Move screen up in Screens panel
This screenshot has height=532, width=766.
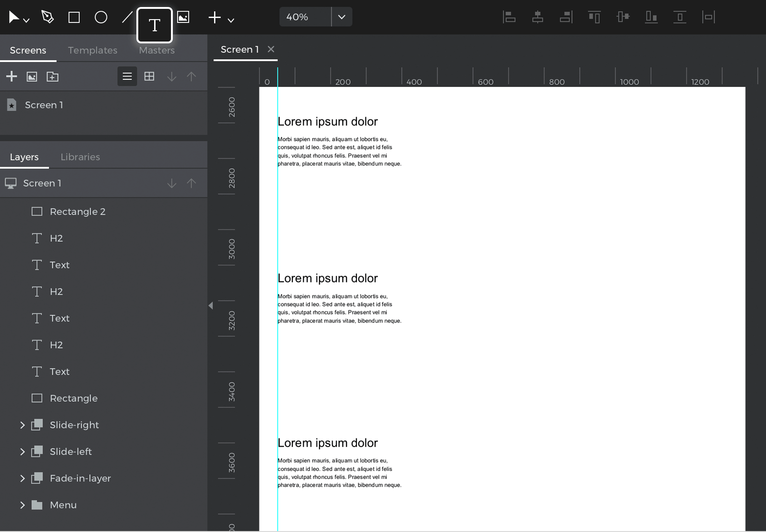[191, 77]
